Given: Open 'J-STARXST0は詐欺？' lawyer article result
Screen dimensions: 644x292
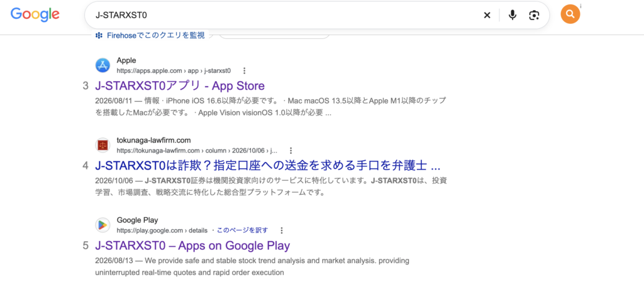Looking at the screenshot, I should (x=268, y=166).
